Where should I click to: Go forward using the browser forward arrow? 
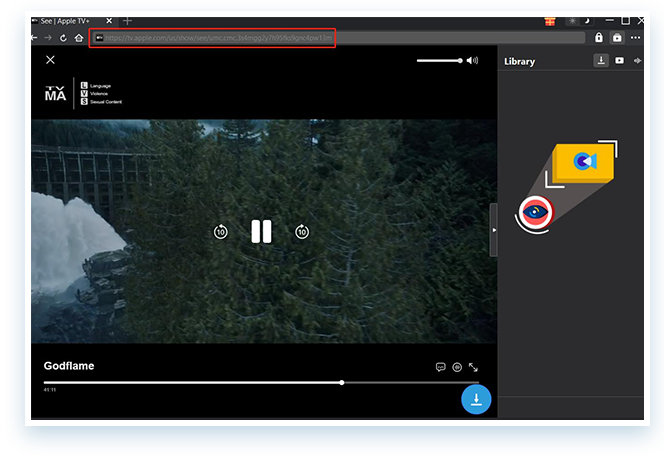point(48,38)
